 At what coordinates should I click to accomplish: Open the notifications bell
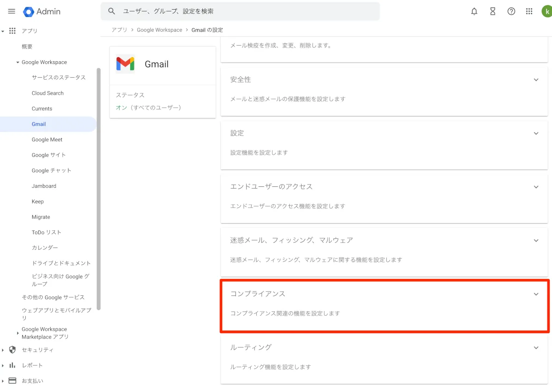pyautogui.click(x=474, y=12)
